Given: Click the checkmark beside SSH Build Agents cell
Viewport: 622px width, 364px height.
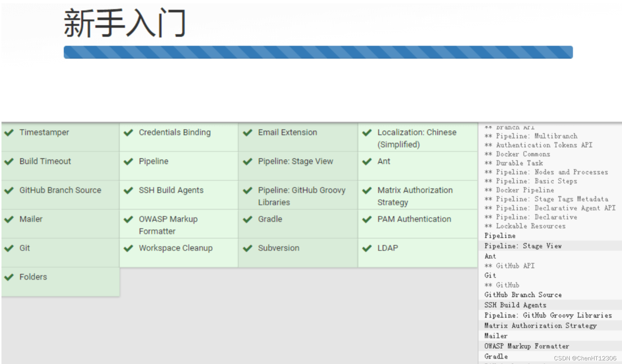Looking at the screenshot, I should pos(128,190).
